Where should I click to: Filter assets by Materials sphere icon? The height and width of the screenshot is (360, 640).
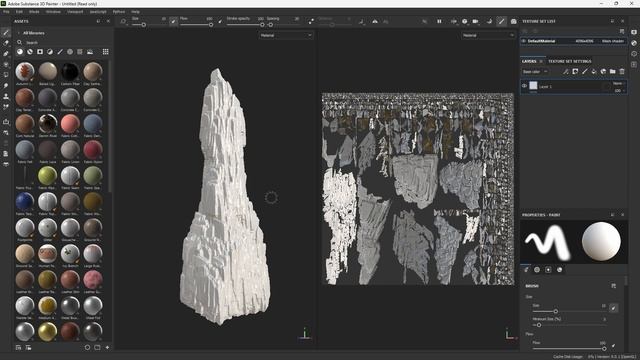coord(20,52)
